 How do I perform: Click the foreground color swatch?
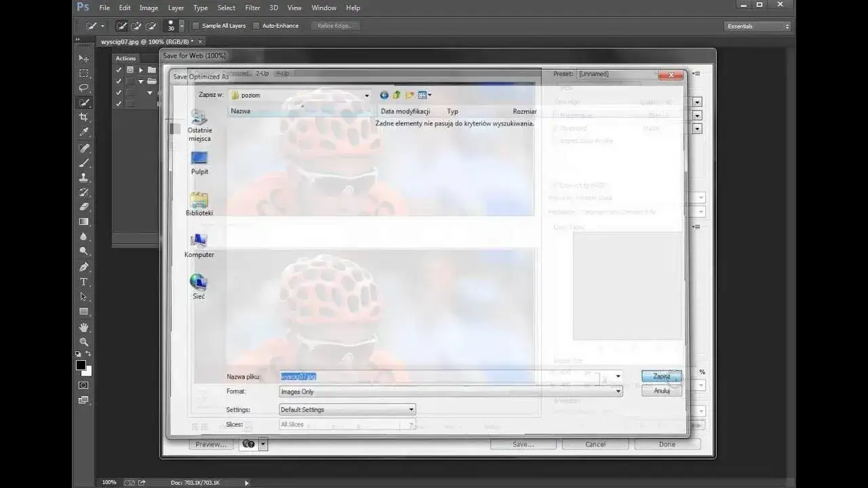80,366
